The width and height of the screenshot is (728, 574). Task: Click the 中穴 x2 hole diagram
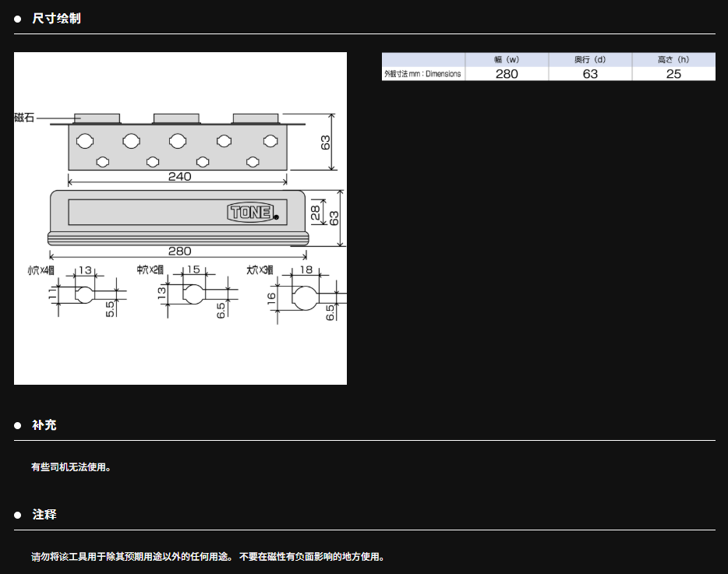coord(192,294)
